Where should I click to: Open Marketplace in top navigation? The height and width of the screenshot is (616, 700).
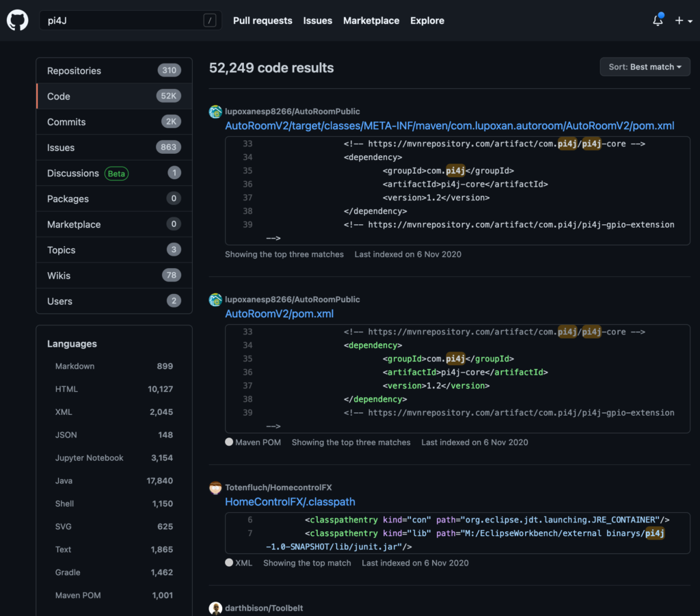pos(371,21)
